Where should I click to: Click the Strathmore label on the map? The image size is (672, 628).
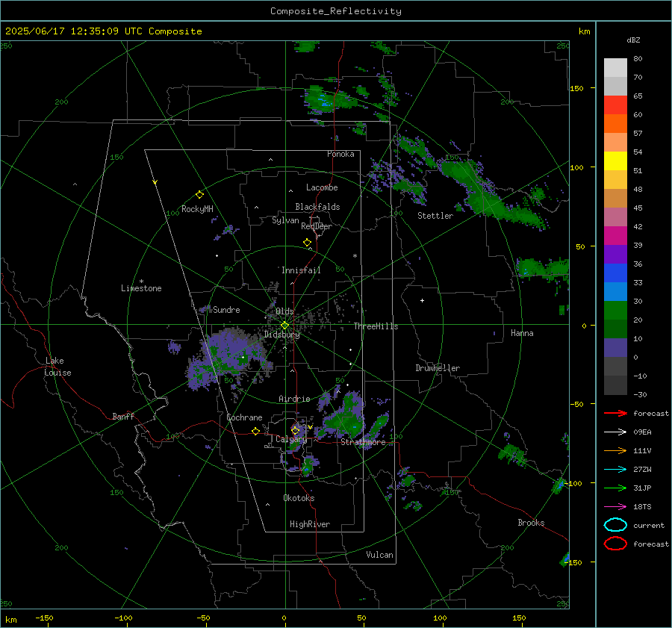[x=363, y=442]
